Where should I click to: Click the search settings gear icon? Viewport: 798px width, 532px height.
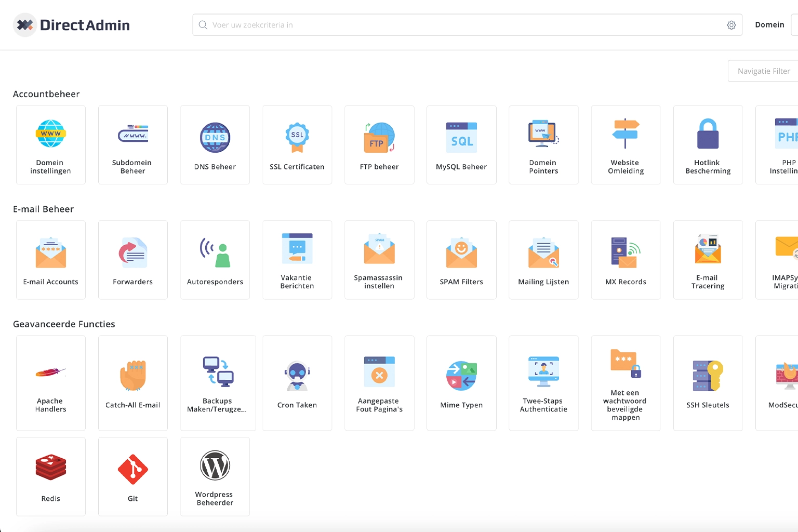(731, 25)
